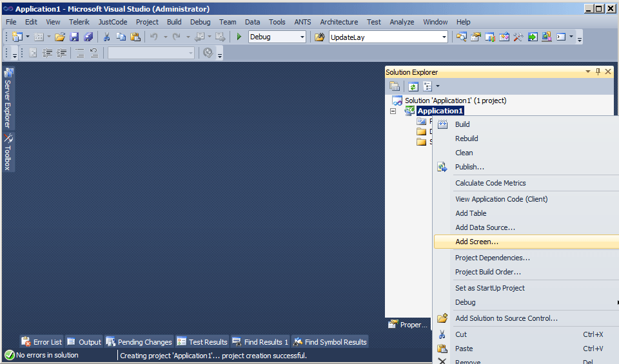Viewport: 619px width, 364px height.
Task: Click the Toolbox hammer-and-wrench toolbar icon
Action: click(x=518, y=37)
